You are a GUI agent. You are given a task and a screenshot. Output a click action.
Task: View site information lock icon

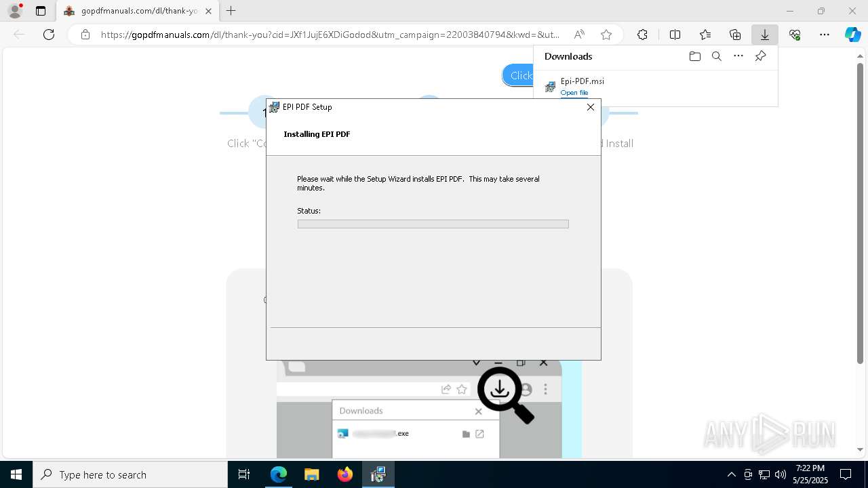(85, 35)
